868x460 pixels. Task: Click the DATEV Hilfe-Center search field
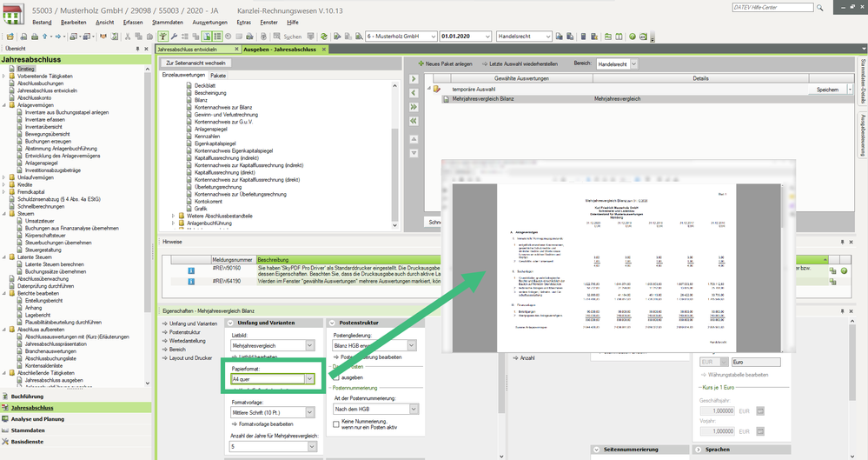pyautogui.click(x=772, y=8)
